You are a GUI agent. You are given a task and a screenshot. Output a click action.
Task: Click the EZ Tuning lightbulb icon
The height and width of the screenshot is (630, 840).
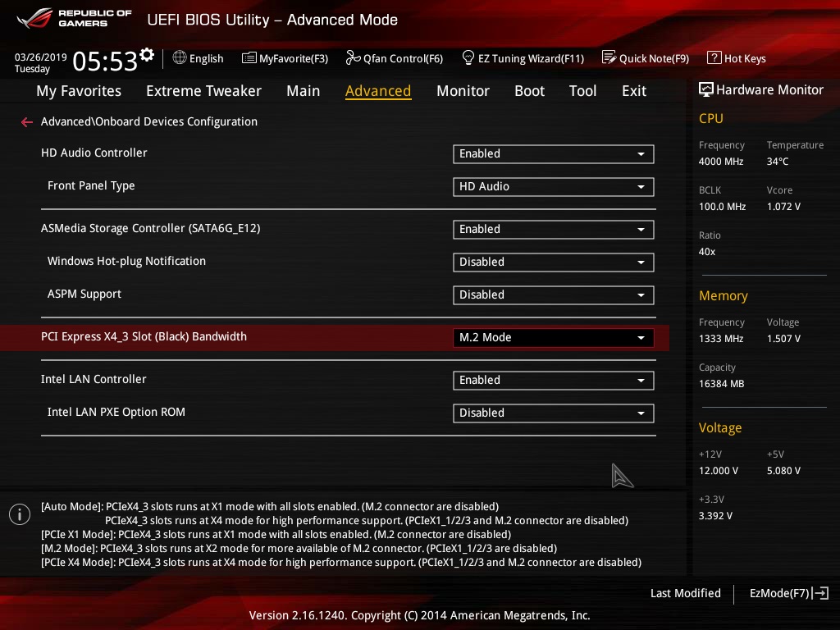468,57
